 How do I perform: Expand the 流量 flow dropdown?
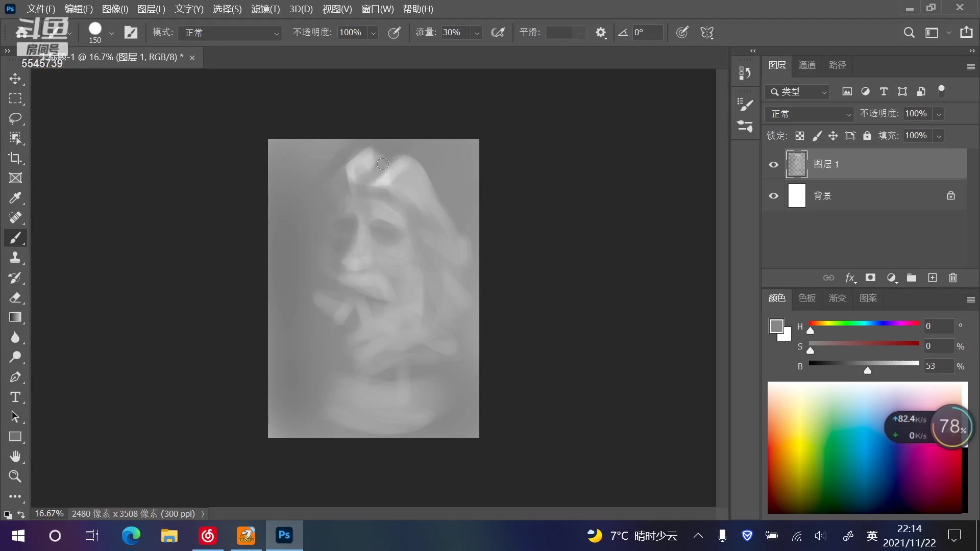477,33
